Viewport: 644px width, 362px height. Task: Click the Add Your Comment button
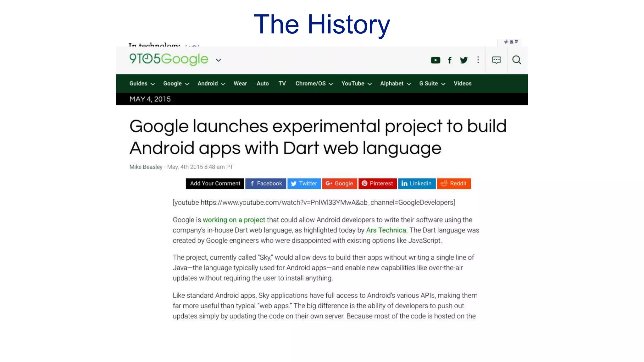tap(215, 184)
